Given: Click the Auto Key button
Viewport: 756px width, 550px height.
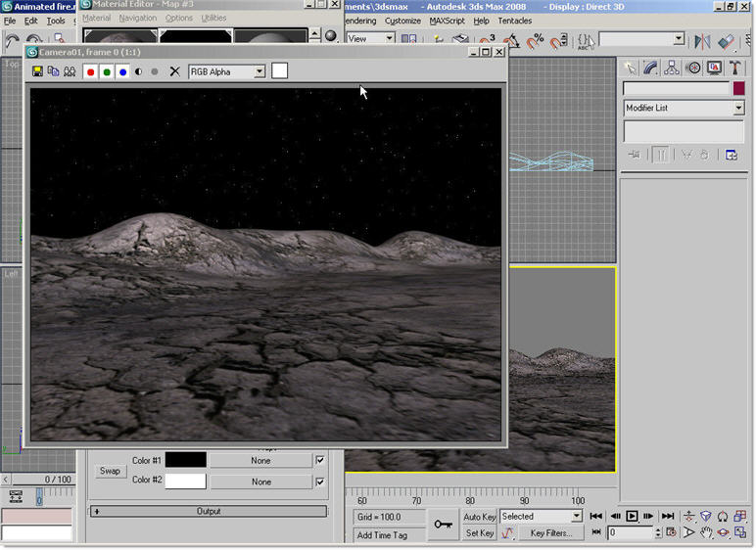Looking at the screenshot, I should click(x=479, y=516).
